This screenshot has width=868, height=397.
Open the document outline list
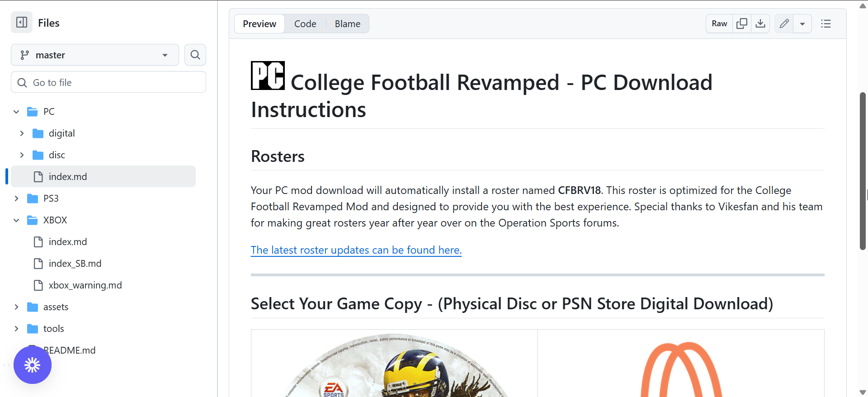[x=826, y=24]
